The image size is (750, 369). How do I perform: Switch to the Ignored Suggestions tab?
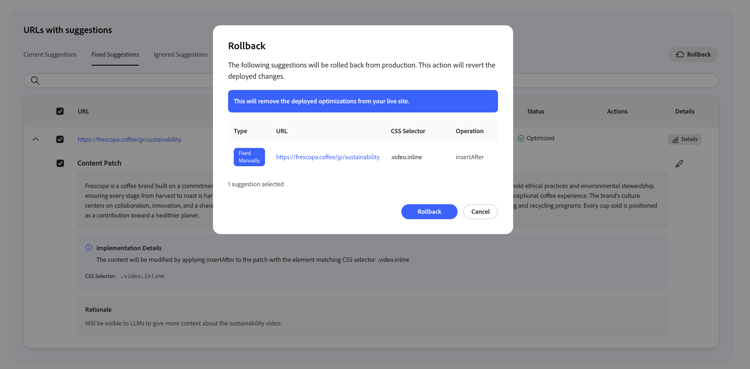coord(180,55)
